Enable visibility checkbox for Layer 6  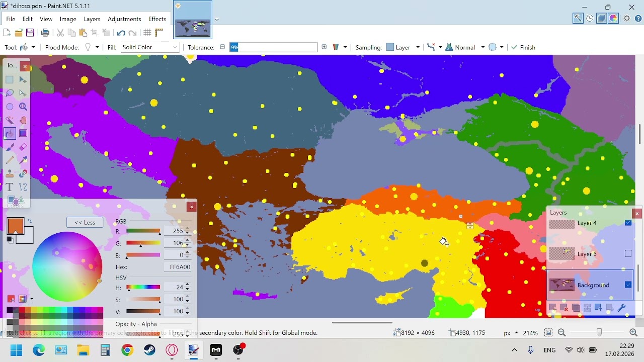pyautogui.click(x=628, y=254)
